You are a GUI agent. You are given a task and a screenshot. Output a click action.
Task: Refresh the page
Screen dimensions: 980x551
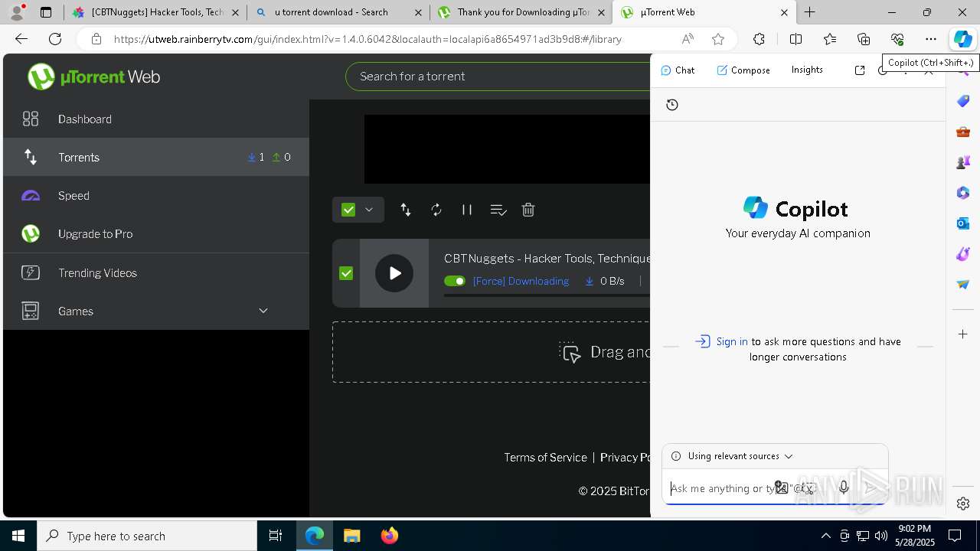[x=55, y=39]
